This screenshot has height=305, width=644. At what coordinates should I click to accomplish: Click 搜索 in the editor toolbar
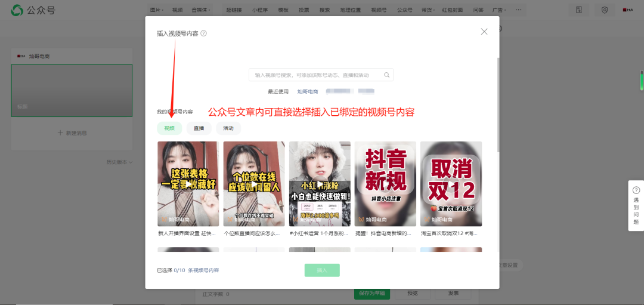coord(324,10)
